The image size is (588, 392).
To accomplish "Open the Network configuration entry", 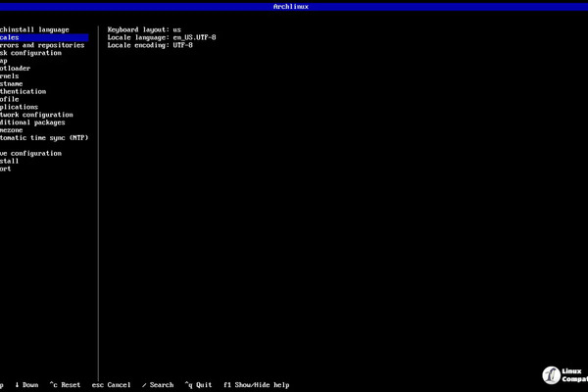I will [36, 115].
